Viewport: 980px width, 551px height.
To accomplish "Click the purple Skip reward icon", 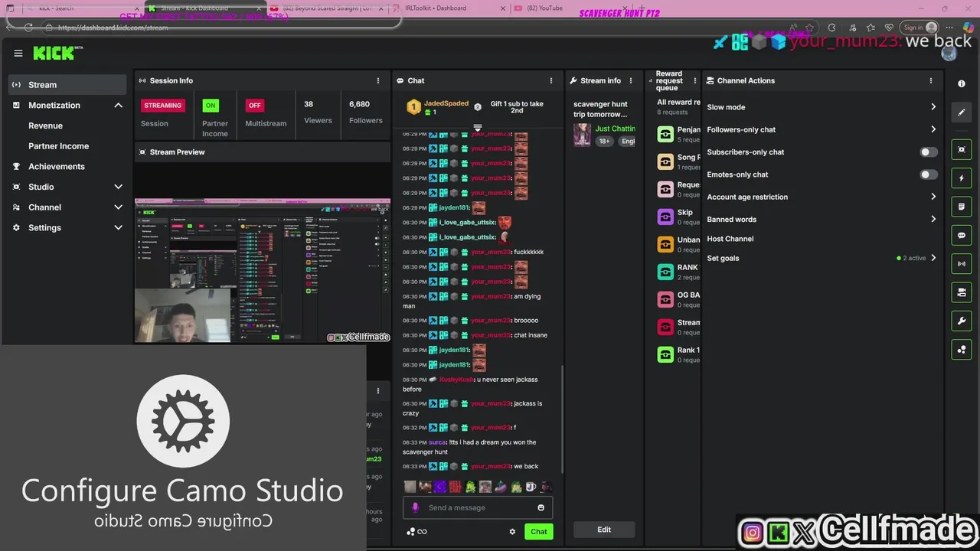I will [665, 217].
